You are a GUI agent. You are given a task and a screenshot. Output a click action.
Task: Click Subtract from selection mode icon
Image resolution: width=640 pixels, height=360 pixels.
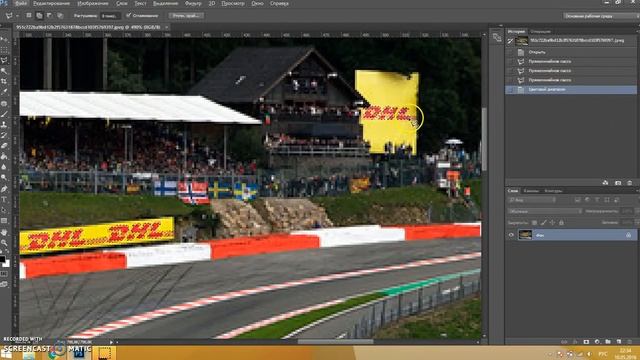coord(49,16)
